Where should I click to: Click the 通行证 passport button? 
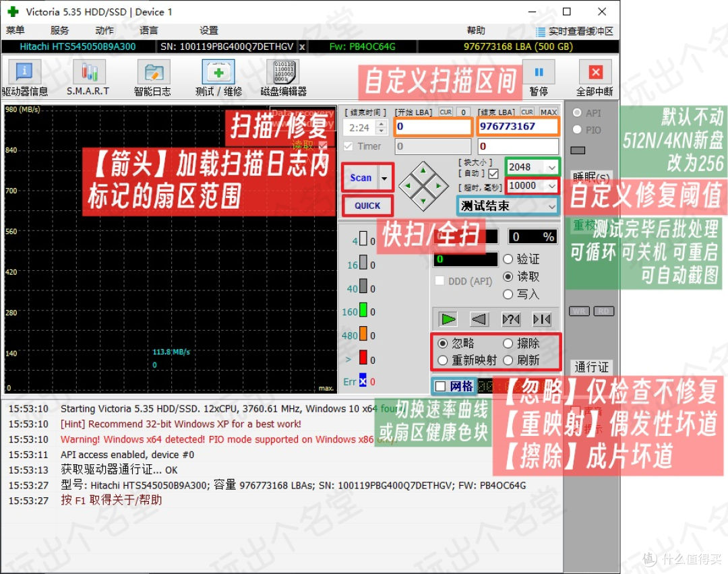coord(592,367)
